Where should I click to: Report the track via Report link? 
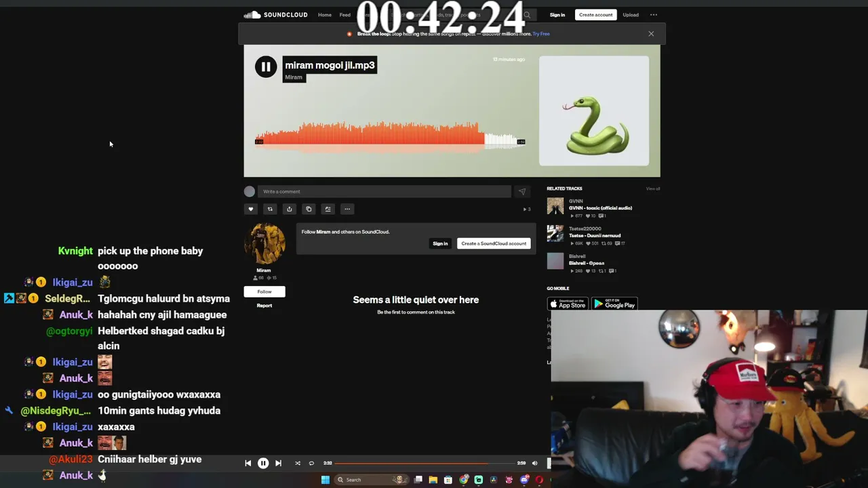[264, 306]
